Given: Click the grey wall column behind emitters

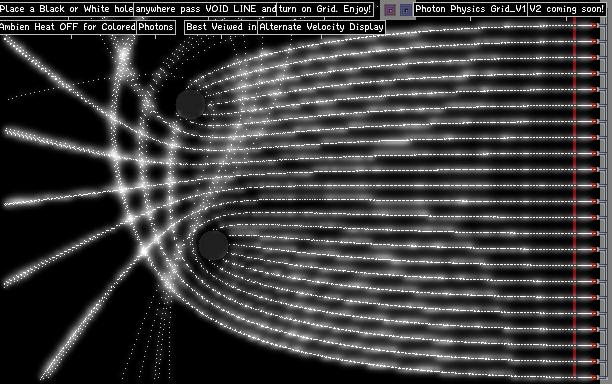Looking at the screenshot, I should (603, 199).
